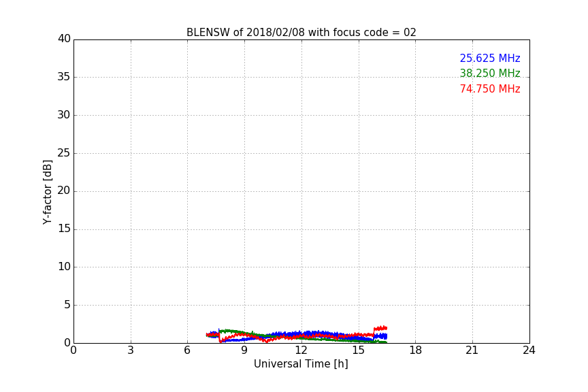Image resolution: width=588 pixels, height=392 pixels.
Task: Click the x-axis tick label '18'
Action: point(416,350)
